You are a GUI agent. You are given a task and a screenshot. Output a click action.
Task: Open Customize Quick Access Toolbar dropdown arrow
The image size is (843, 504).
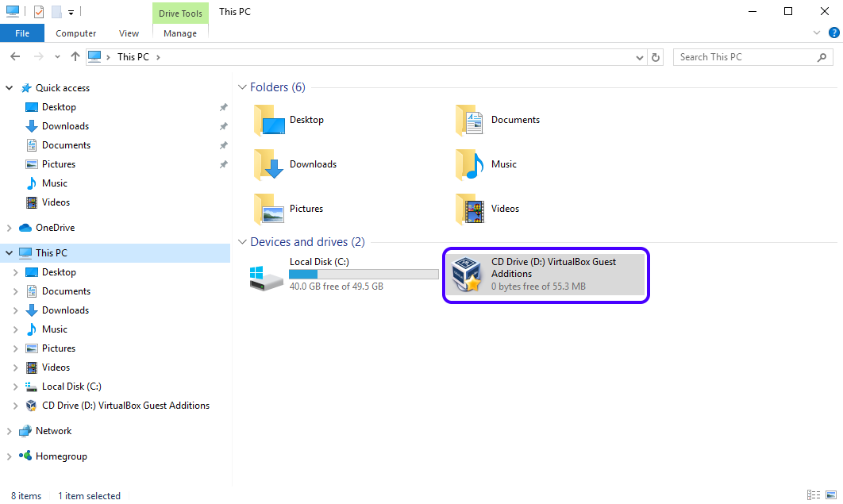[71, 13]
